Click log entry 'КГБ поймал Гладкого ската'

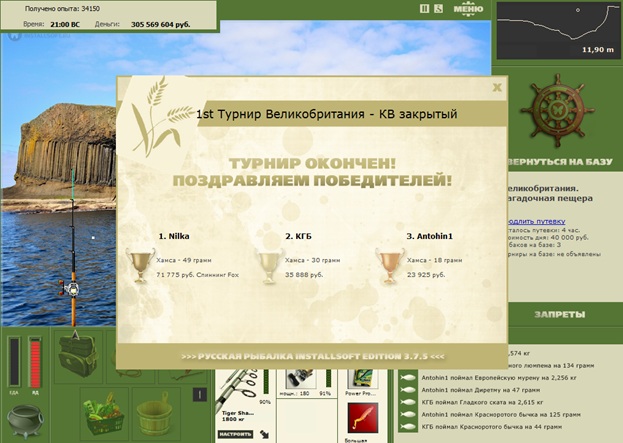point(482,402)
